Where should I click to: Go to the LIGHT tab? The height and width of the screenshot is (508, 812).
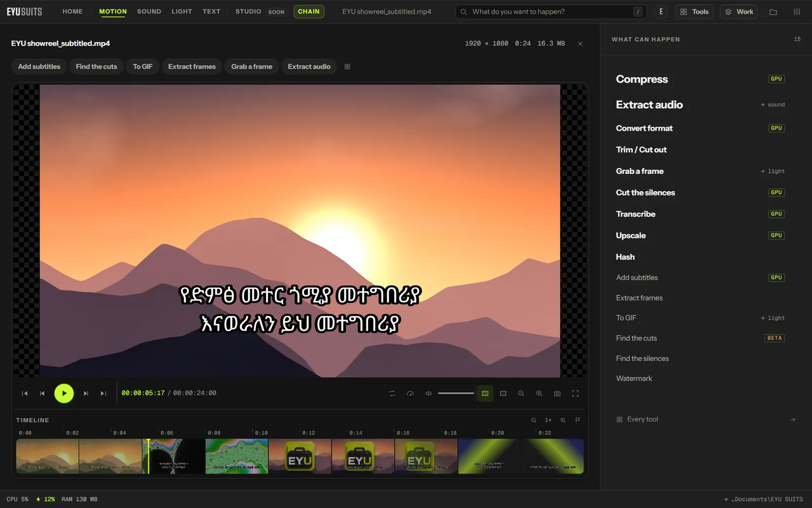click(182, 11)
